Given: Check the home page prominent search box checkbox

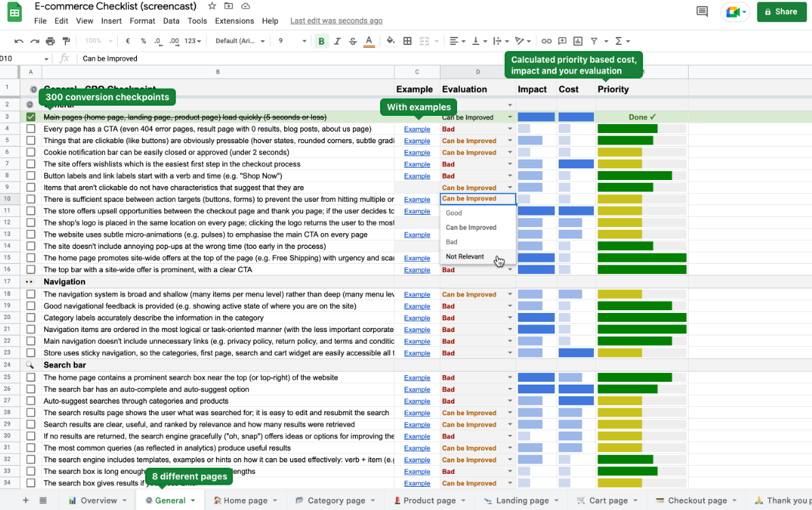Looking at the screenshot, I should (31, 378).
